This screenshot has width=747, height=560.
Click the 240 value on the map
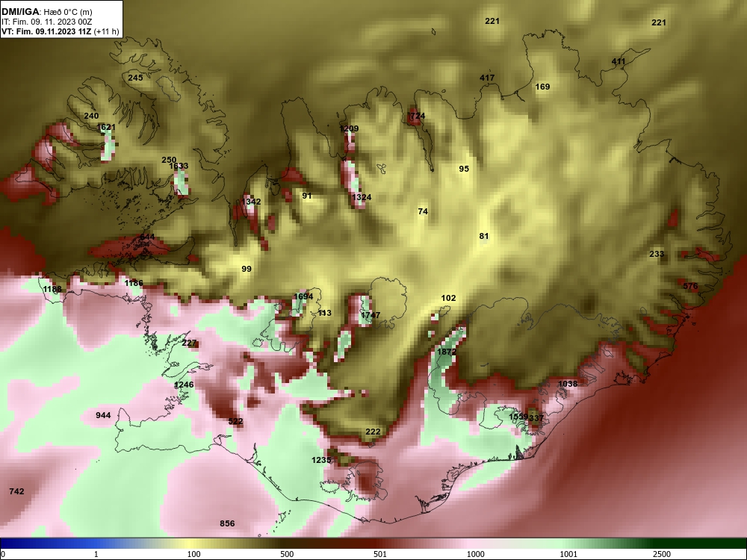pyautogui.click(x=91, y=116)
